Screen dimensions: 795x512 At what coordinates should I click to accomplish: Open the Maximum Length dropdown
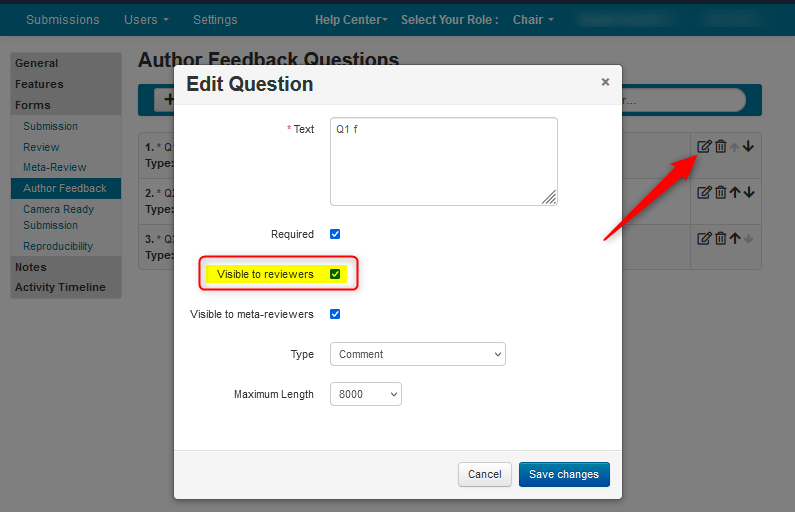(x=366, y=394)
